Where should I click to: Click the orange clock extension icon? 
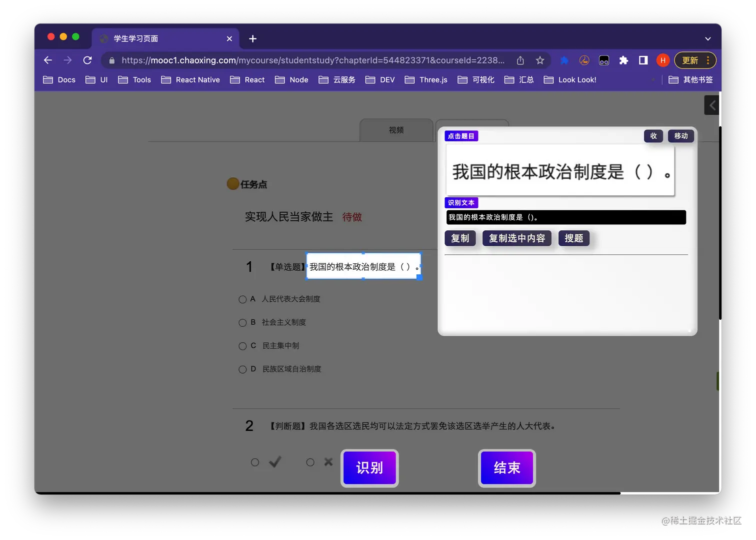[584, 60]
